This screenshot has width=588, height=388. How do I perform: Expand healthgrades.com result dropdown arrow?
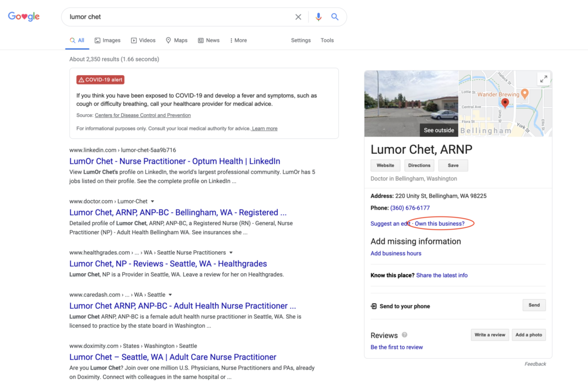(x=231, y=253)
